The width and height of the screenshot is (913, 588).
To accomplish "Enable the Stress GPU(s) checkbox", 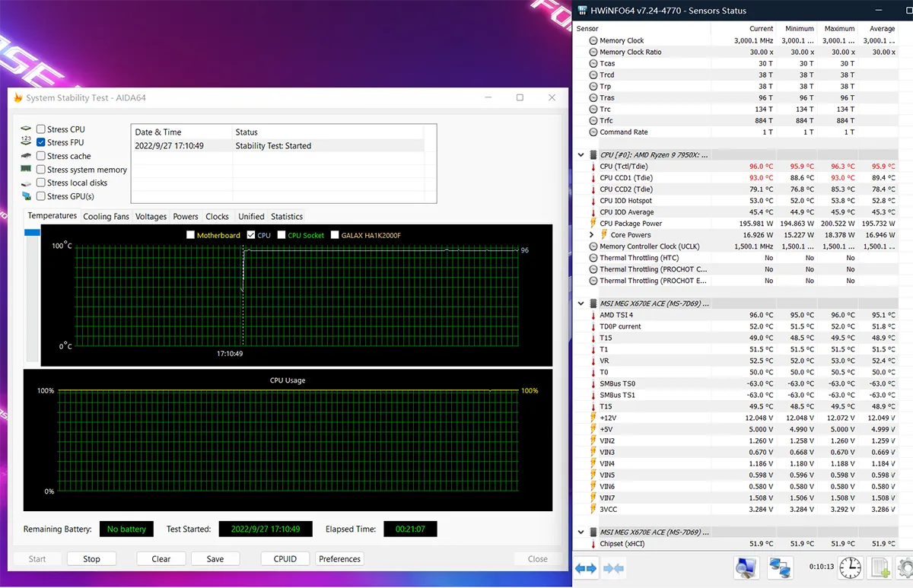I will coord(41,196).
